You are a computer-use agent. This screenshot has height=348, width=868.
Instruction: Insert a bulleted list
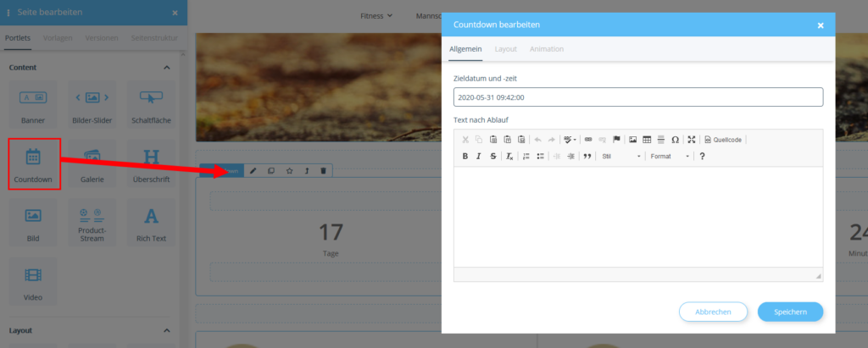(x=540, y=157)
